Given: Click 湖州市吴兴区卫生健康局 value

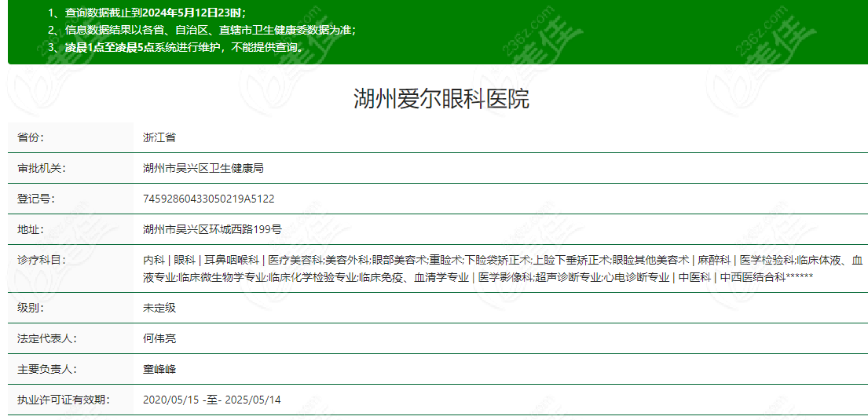Looking at the screenshot, I should (203, 168).
